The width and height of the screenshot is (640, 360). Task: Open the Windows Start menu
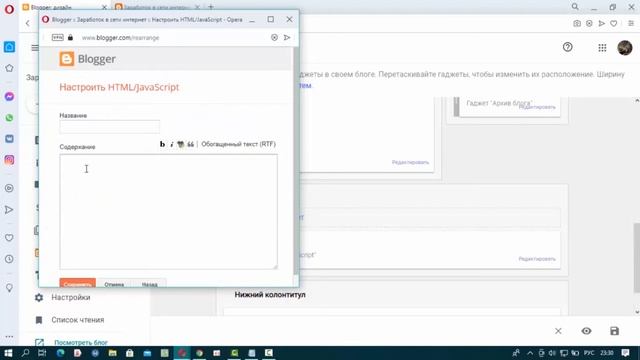click(8, 353)
